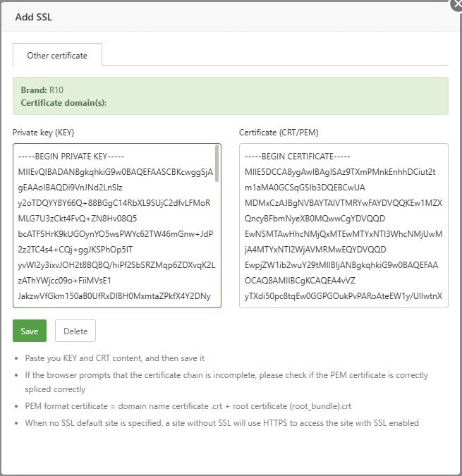Click Save to store the certificate

tap(30, 331)
